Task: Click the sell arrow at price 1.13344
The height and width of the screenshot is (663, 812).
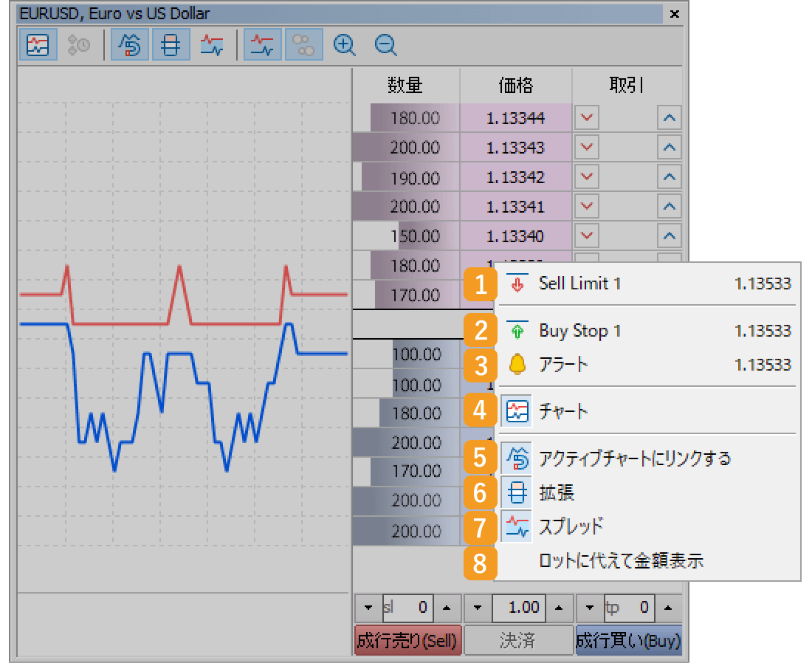Action: (586, 117)
